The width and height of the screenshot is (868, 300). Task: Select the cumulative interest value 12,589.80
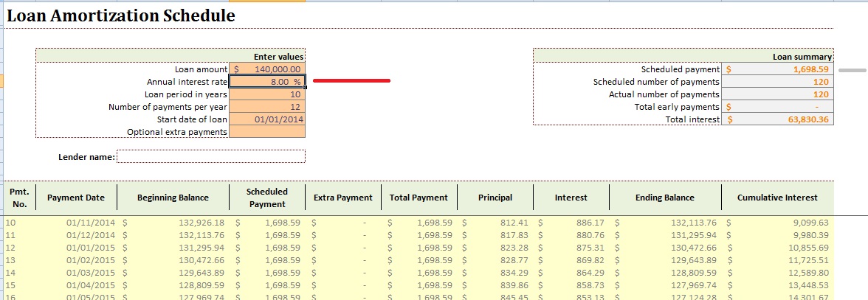tap(808, 272)
